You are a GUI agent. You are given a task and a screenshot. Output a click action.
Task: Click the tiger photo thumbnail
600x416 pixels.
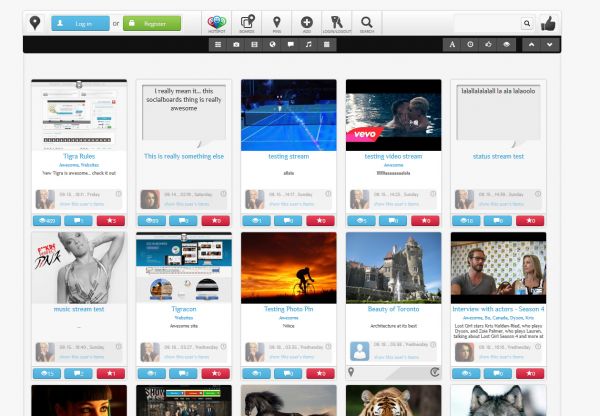(393, 400)
